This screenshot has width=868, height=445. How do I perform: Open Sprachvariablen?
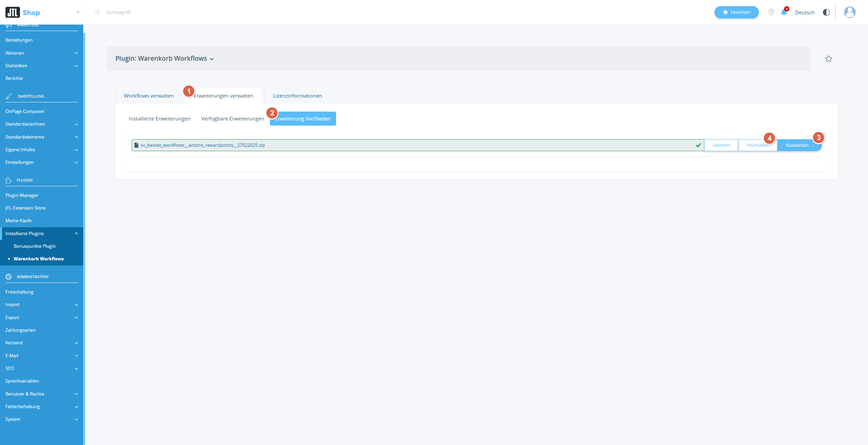pyautogui.click(x=42, y=381)
